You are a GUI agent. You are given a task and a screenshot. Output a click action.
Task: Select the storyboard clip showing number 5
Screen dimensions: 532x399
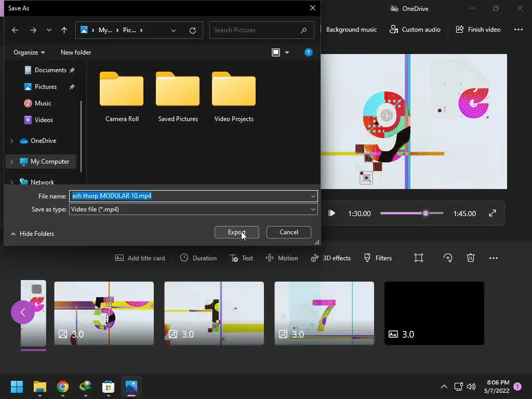click(x=104, y=313)
